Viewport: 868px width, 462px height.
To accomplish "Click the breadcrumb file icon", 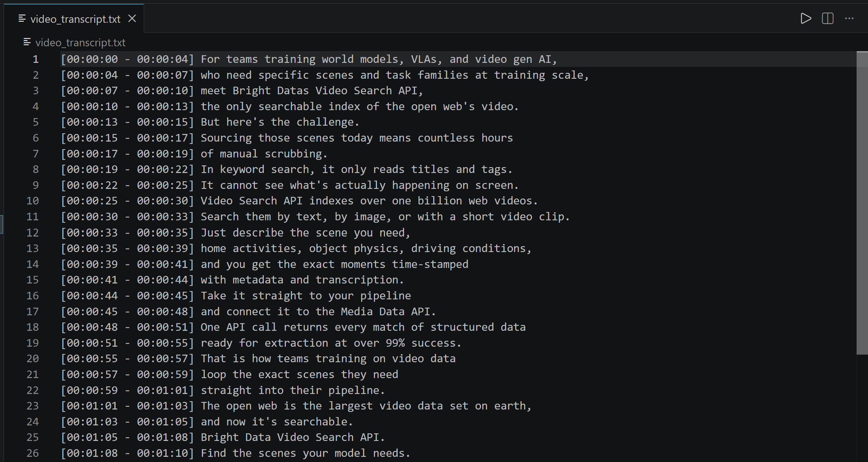I will point(27,42).
